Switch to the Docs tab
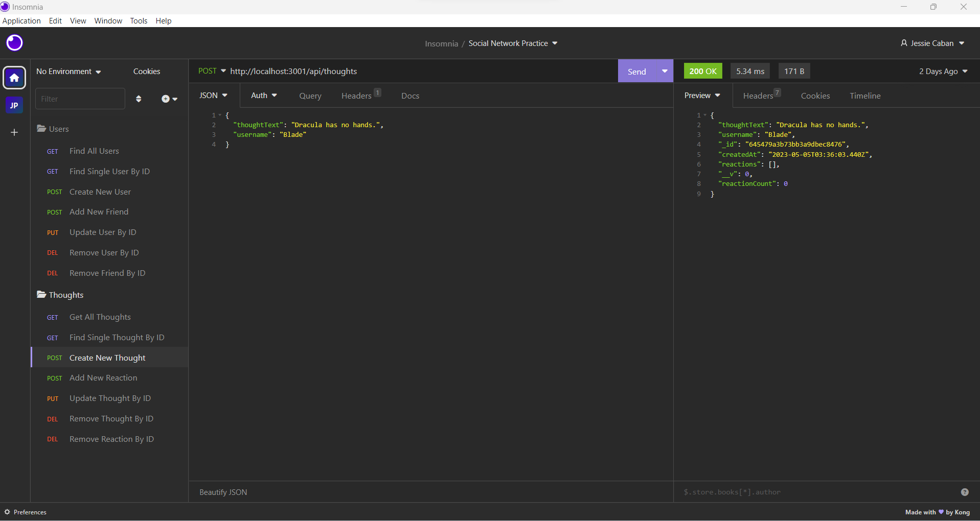 410,96
